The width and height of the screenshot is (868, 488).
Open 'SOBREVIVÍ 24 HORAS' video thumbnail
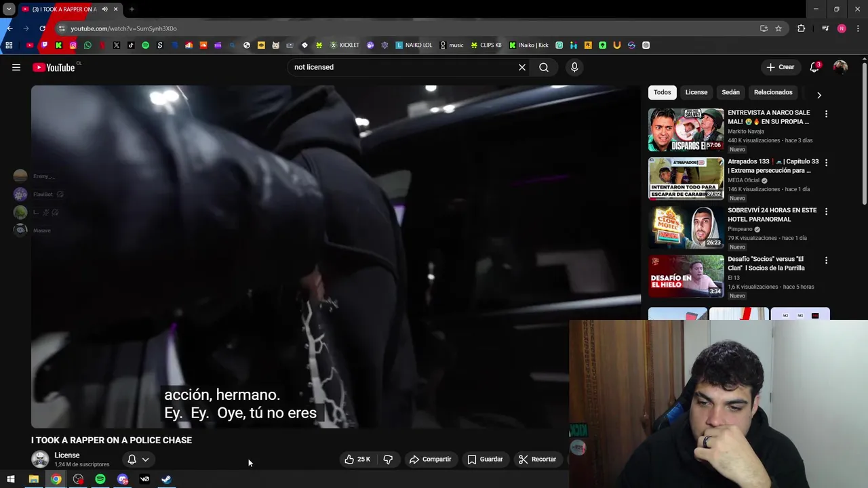[x=686, y=227]
